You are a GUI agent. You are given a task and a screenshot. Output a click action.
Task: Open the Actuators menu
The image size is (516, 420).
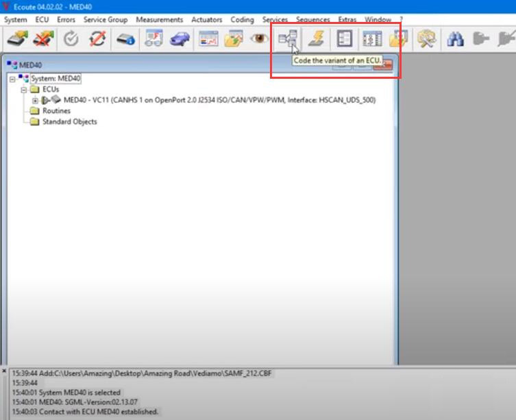(206, 20)
